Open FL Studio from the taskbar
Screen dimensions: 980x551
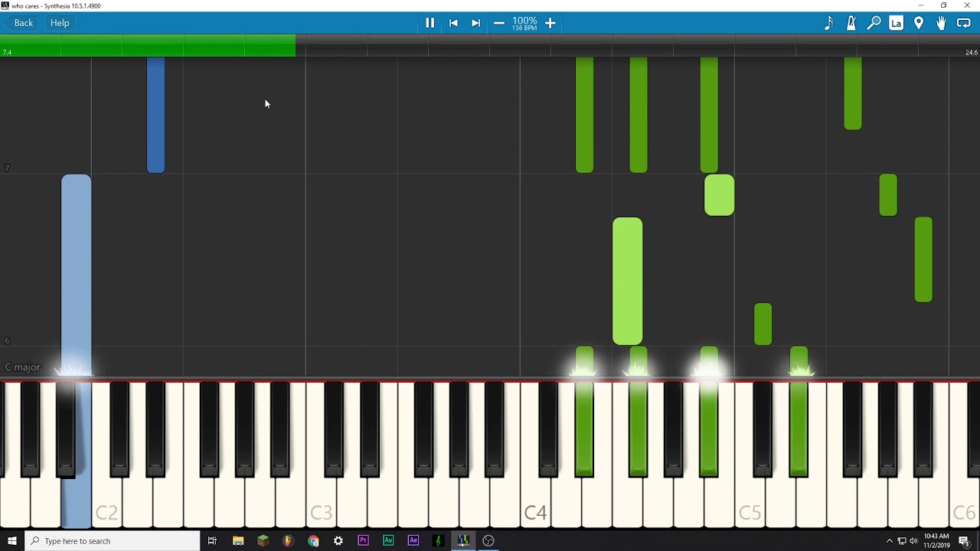click(x=288, y=541)
